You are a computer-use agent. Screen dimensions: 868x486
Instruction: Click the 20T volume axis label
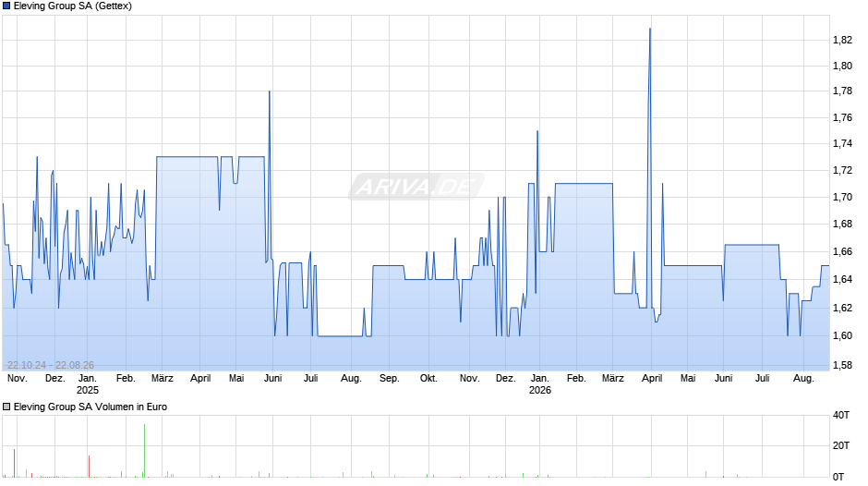coord(841,445)
